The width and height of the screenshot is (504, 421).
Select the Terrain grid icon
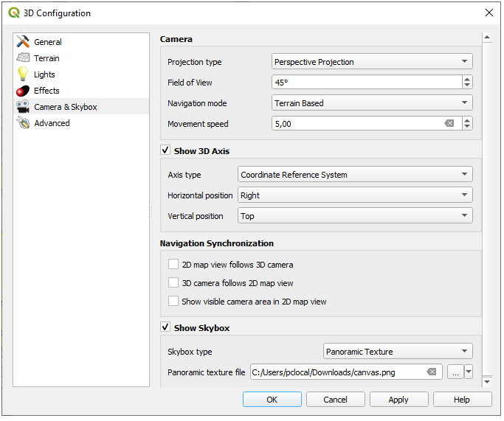[23, 58]
